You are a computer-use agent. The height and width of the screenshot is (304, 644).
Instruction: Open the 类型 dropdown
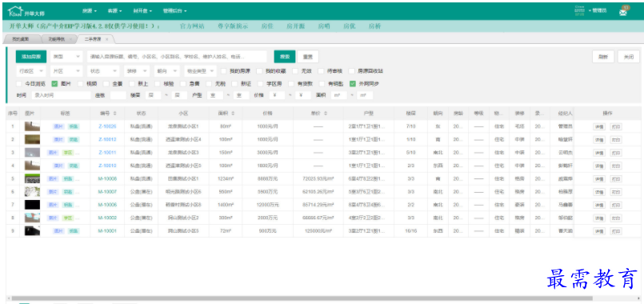pos(66,57)
